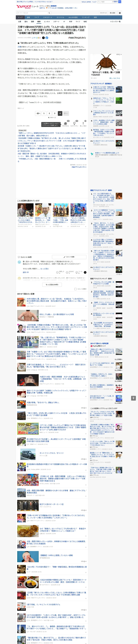Click the ログイン link

42,8
